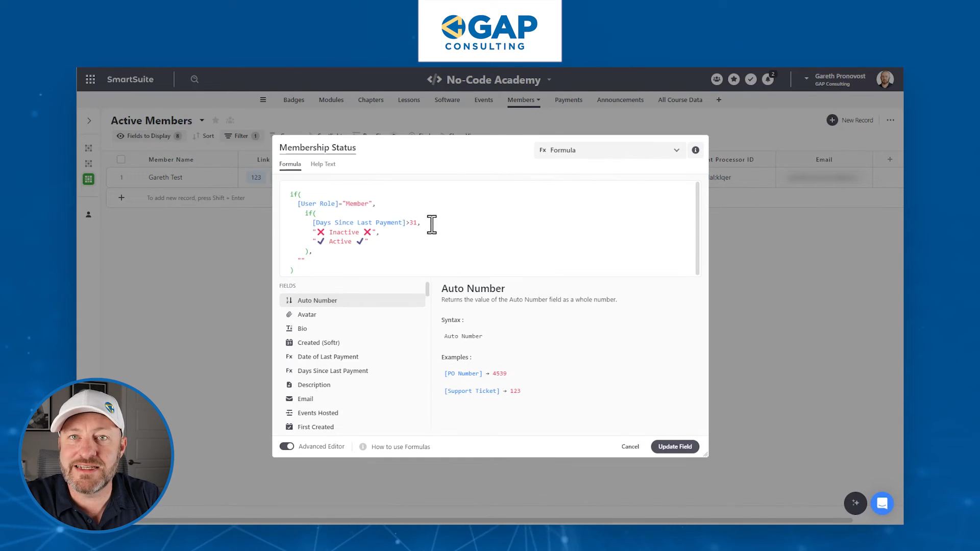Screen dimensions: 980x551
Task: Switch to the Software tab
Action: [x=447, y=99]
